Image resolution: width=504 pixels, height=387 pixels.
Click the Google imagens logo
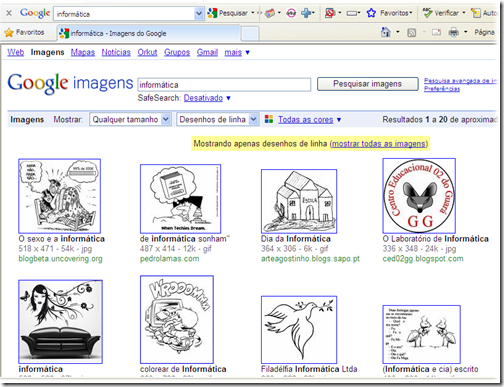point(70,83)
